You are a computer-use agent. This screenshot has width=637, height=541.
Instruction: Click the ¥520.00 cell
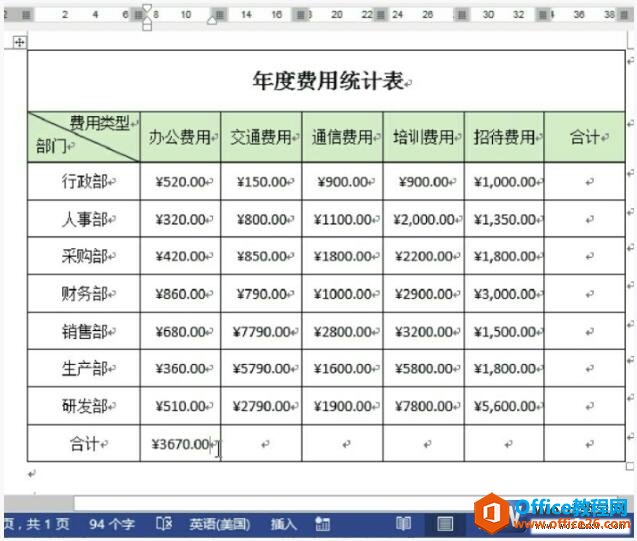point(180,182)
